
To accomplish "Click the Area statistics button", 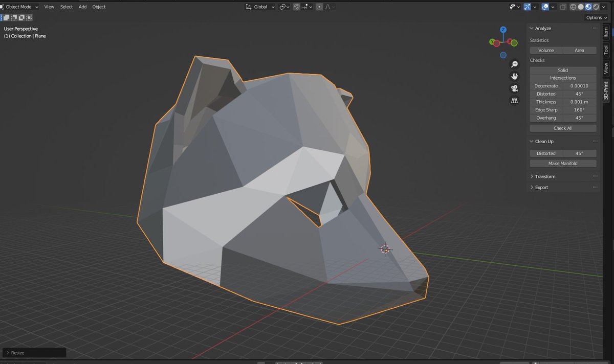I will [580, 50].
